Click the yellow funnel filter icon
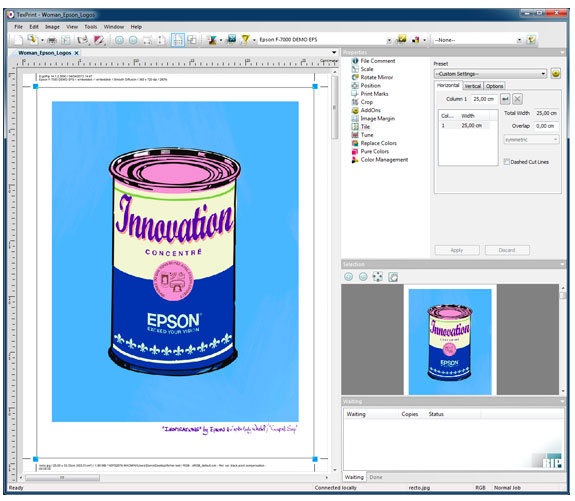 click(x=245, y=39)
